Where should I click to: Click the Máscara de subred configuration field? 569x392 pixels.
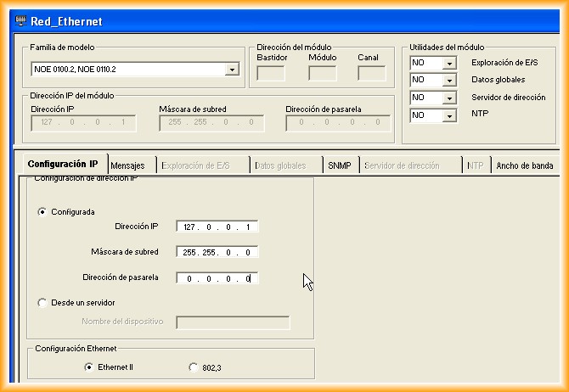pos(217,252)
